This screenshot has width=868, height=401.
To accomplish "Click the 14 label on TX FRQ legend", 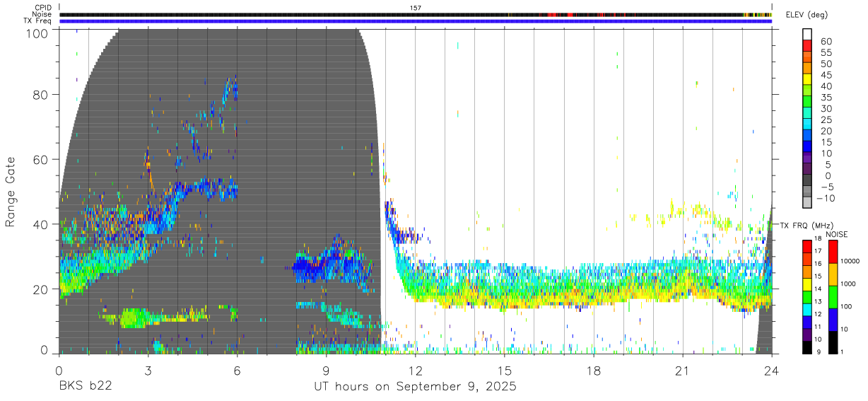I will [x=816, y=289].
